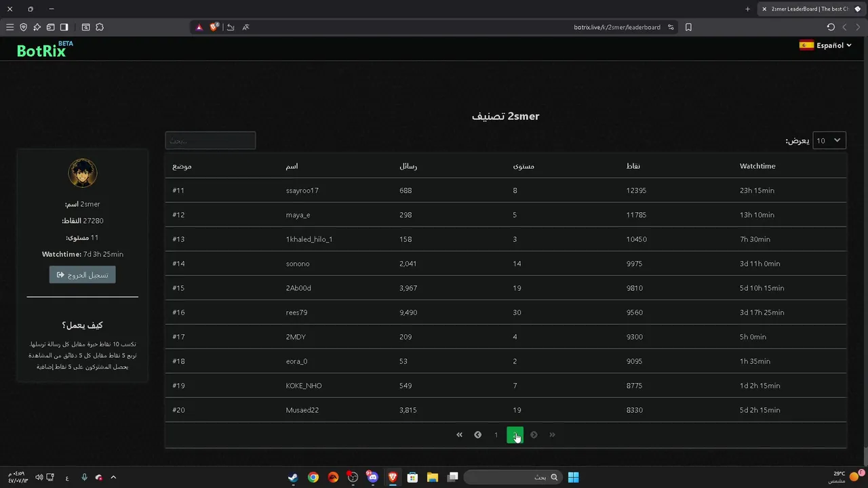The image size is (868, 488).
Task: Click the Windows Start button
Action: click(573, 477)
